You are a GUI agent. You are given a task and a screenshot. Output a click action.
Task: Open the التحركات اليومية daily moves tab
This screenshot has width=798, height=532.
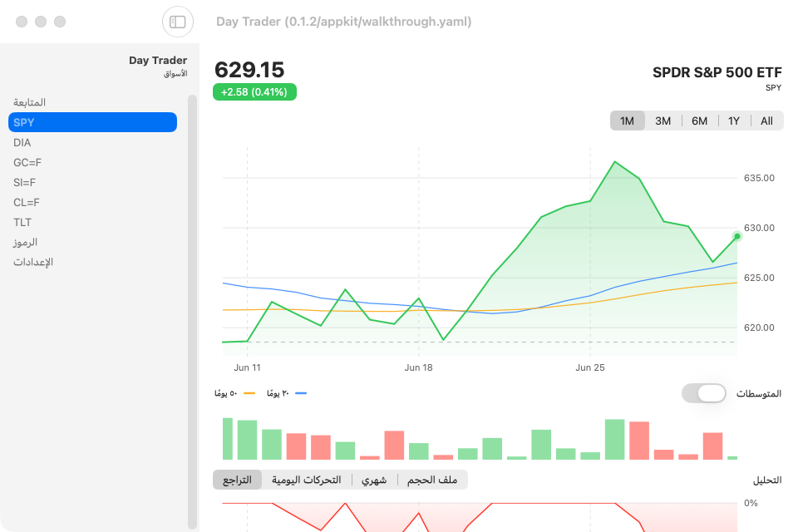(x=307, y=480)
